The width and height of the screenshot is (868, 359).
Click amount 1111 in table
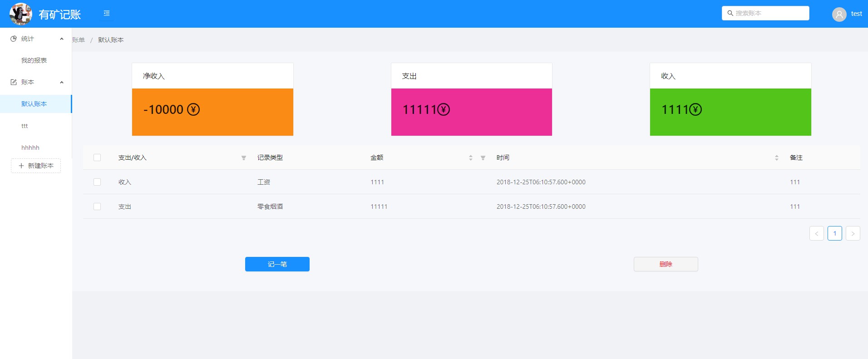click(x=377, y=182)
